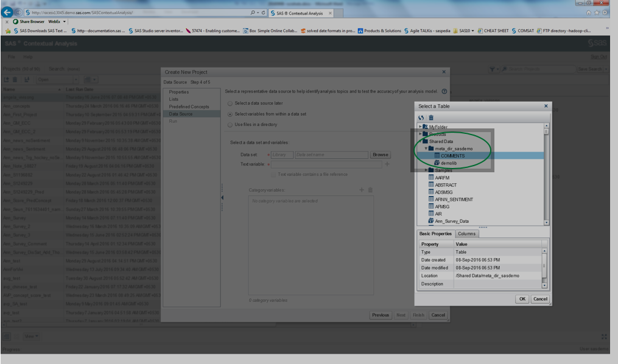
Task: Click OK in Select a Table dialog
Action: click(x=522, y=299)
